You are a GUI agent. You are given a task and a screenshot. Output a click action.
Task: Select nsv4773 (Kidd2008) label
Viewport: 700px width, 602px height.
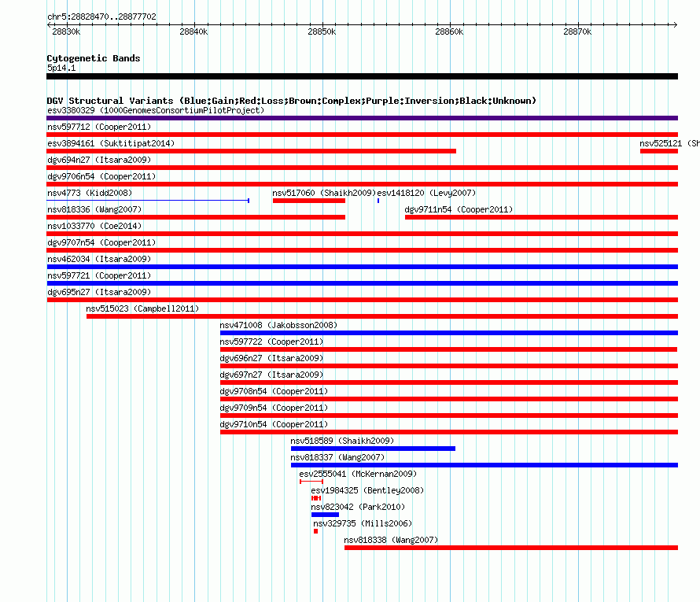pos(90,193)
